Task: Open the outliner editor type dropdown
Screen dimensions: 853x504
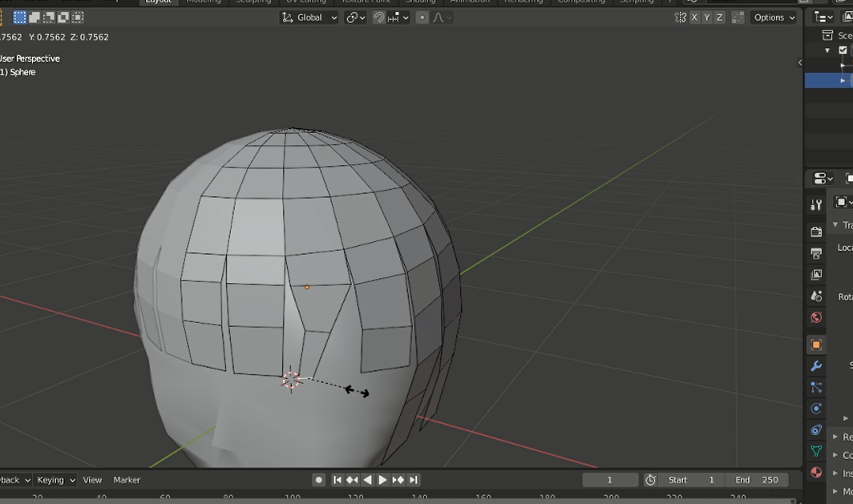Action: pyautogui.click(x=823, y=18)
